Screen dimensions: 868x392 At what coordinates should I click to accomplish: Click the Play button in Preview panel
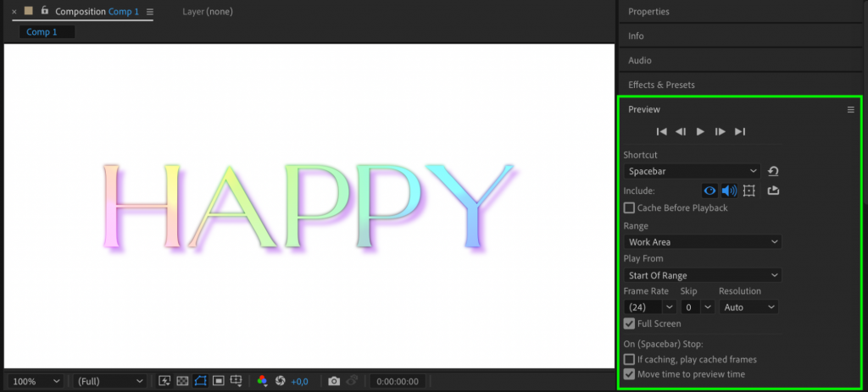click(700, 131)
